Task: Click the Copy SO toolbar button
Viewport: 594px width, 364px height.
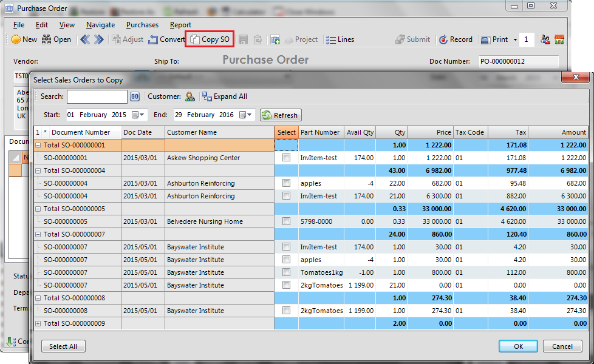Action: tap(210, 39)
